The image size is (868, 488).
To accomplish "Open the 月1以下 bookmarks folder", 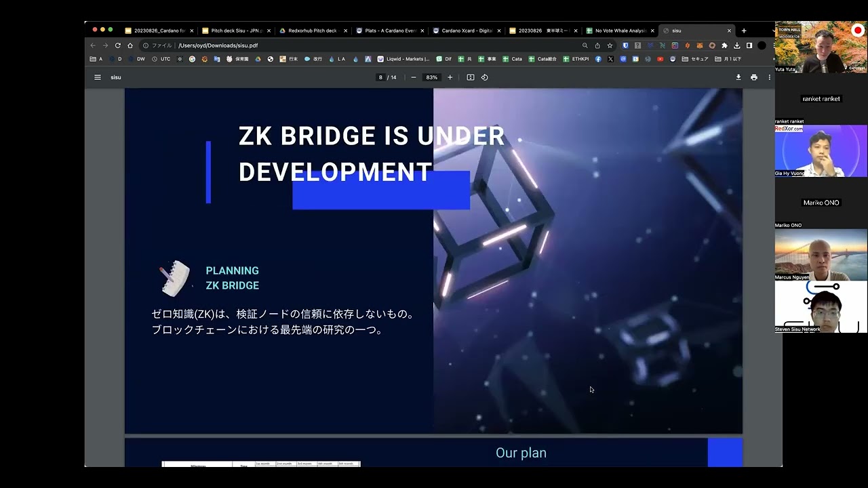I will pos(728,59).
